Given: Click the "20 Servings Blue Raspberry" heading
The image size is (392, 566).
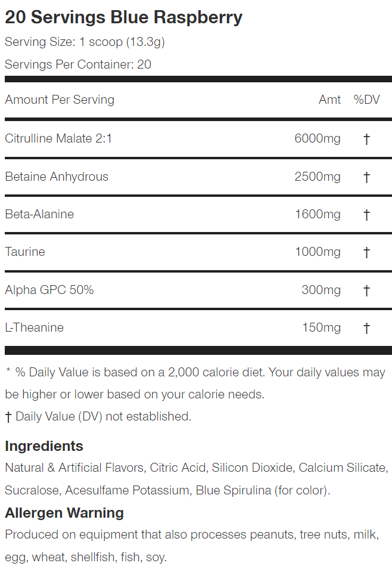Looking at the screenshot, I should [124, 17].
